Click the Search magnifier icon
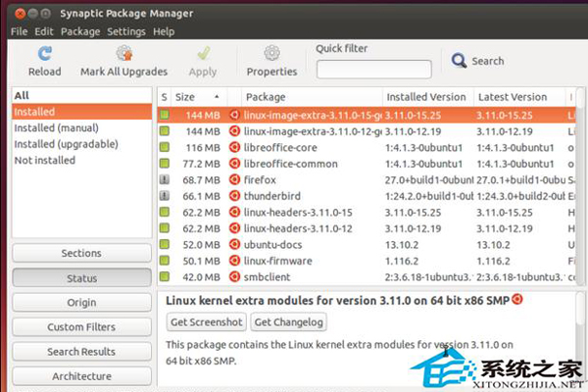 459,61
